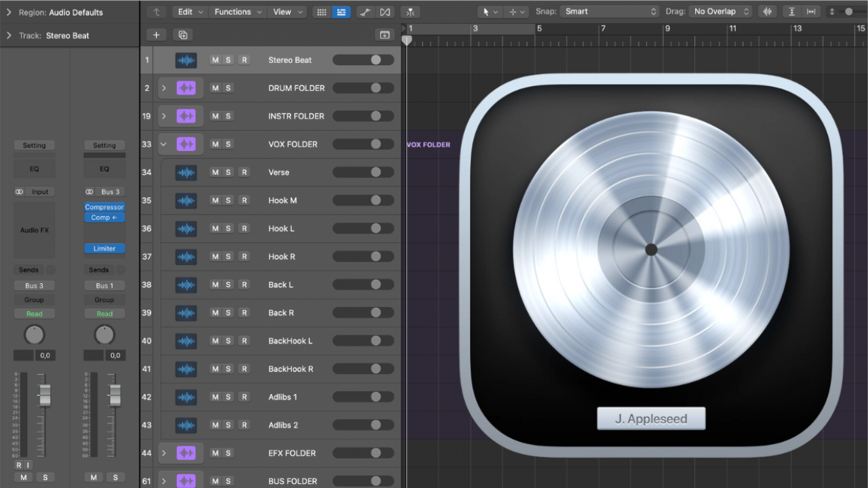Open the Functions menu
The width and height of the screenshot is (868, 488).
[x=237, y=12]
